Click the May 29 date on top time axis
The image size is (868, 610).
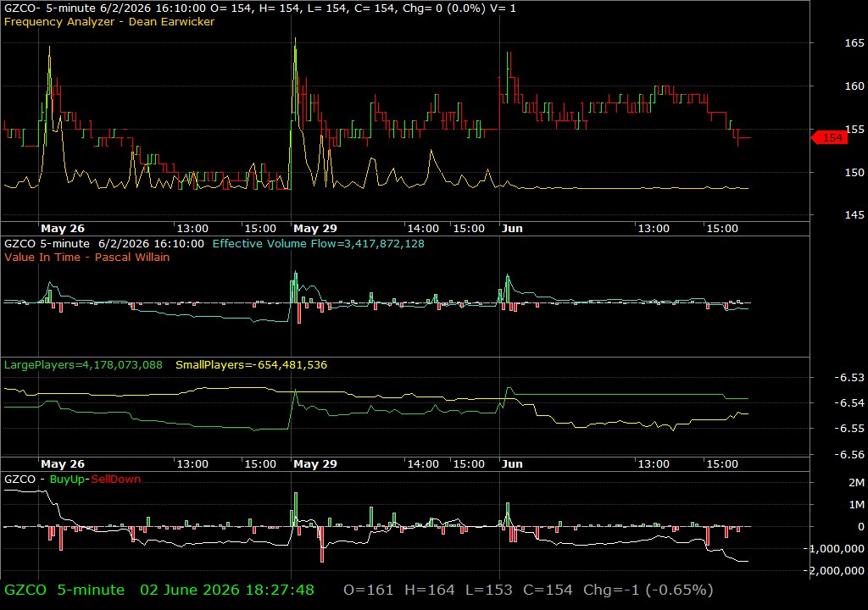tap(315, 229)
